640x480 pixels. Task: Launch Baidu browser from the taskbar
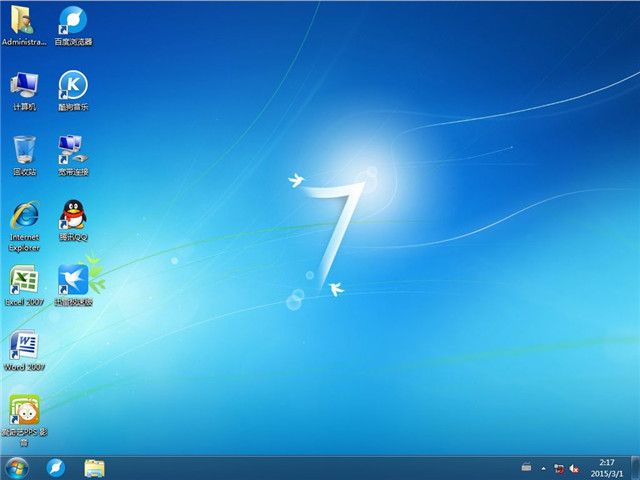pos(56,468)
